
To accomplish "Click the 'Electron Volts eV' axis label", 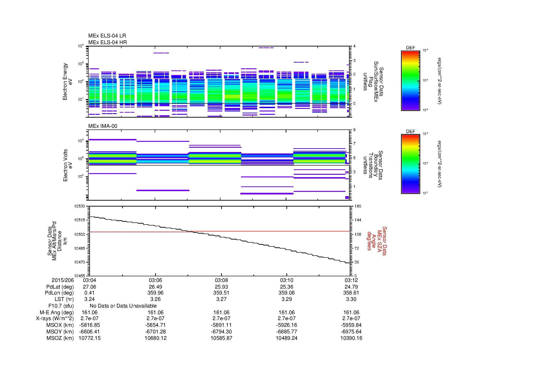I will click(68, 166).
